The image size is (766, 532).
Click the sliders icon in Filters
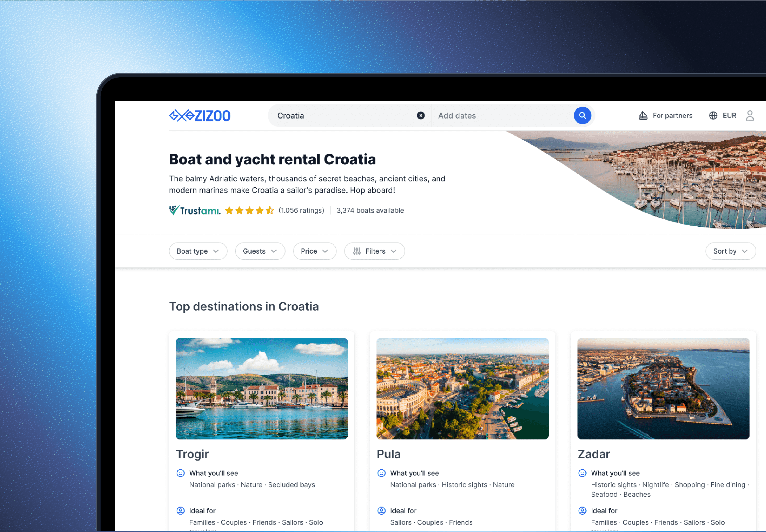click(x=357, y=251)
